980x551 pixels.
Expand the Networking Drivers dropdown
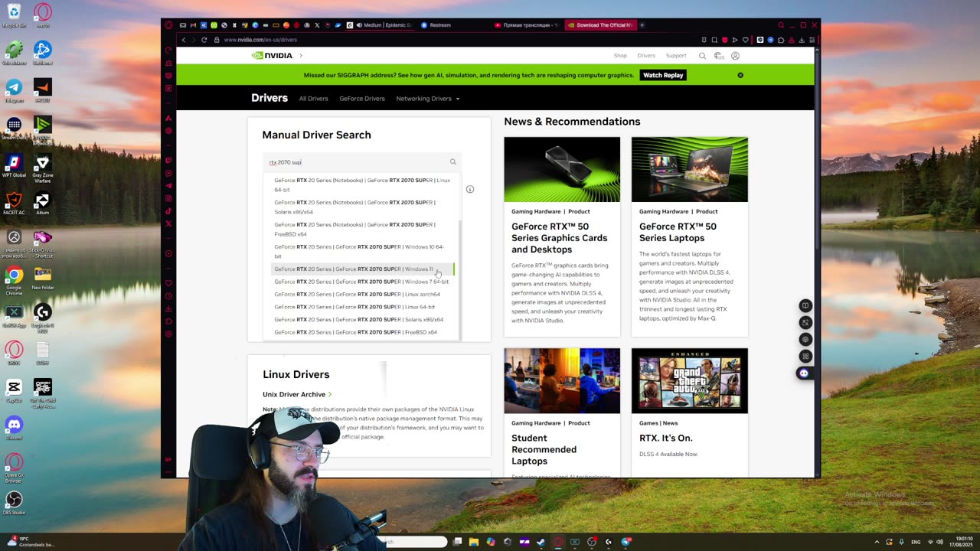[x=428, y=99]
